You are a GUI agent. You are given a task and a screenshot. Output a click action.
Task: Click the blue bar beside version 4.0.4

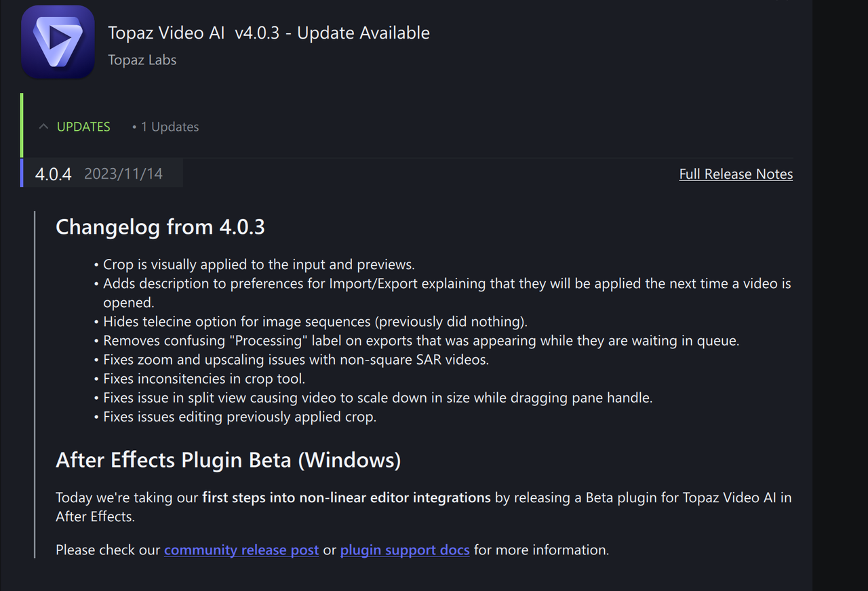[22, 174]
